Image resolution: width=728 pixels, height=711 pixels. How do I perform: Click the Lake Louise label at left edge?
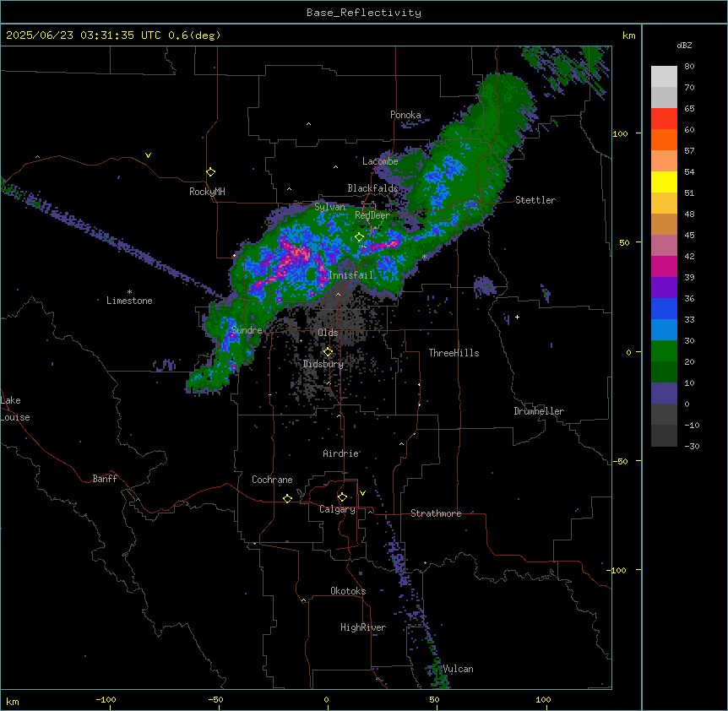coord(15,409)
